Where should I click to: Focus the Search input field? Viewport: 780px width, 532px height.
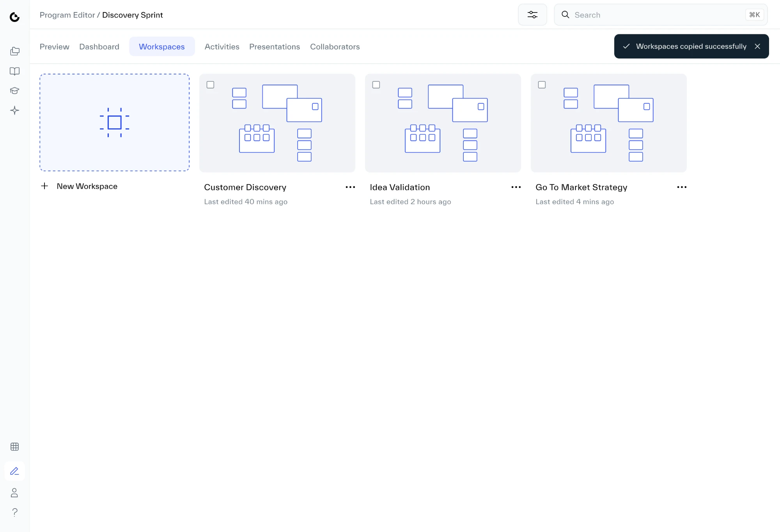click(661, 15)
